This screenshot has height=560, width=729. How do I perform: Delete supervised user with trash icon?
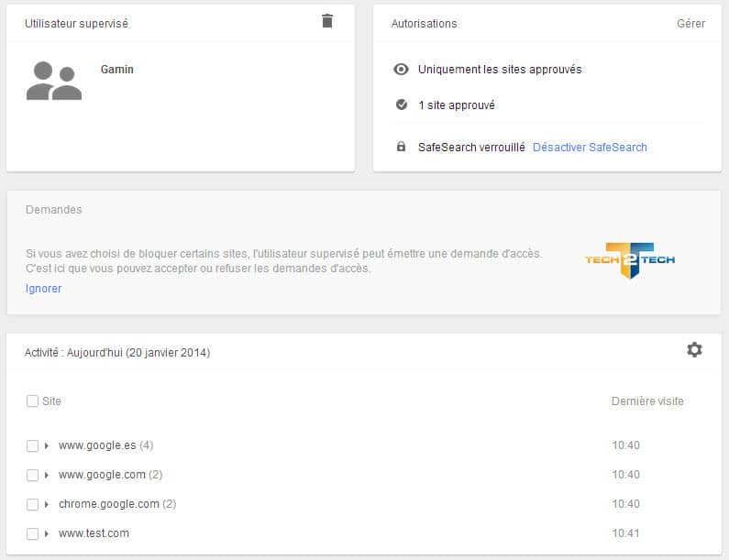tap(327, 21)
